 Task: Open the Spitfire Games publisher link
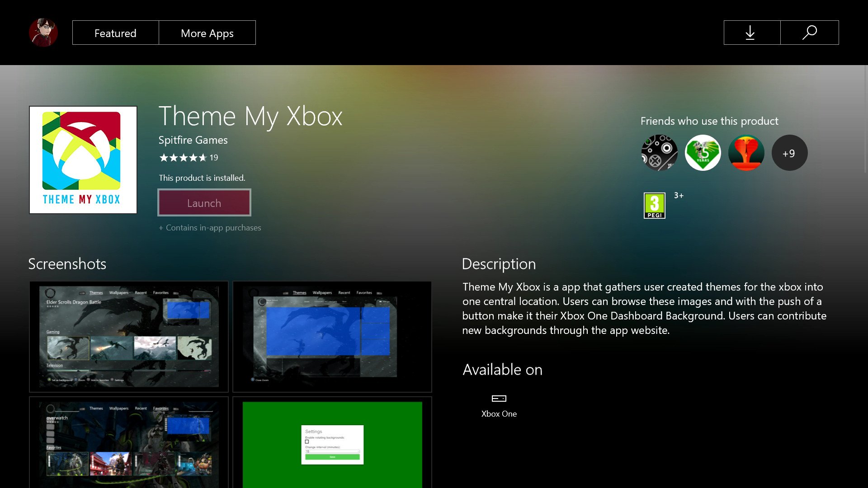[x=193, y=140]
